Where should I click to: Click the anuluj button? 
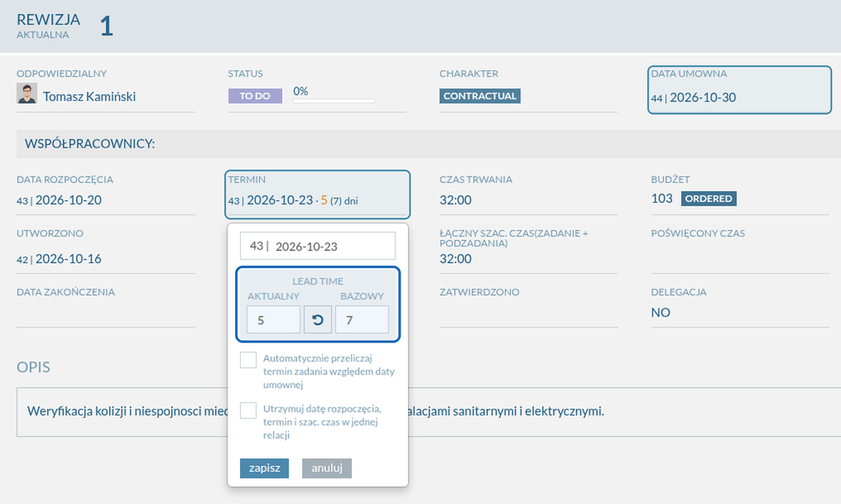coord(327,468)
